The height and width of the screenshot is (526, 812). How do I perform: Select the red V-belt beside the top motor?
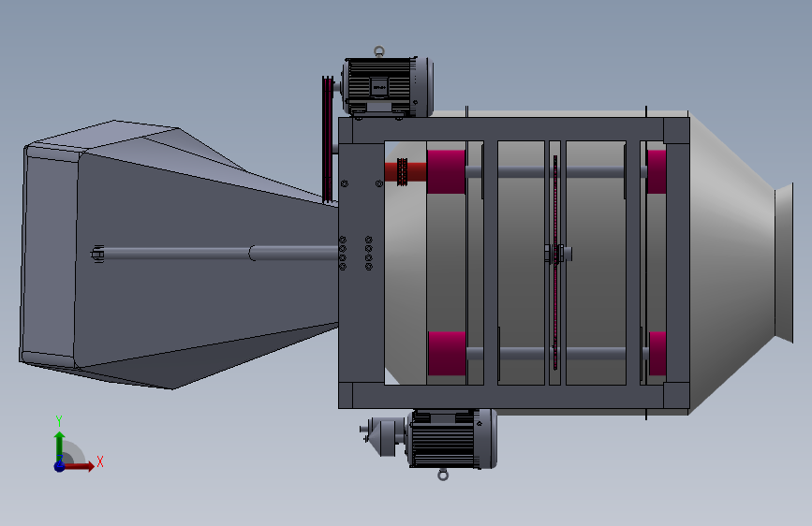pyautogui.click(x=328, y=139)
